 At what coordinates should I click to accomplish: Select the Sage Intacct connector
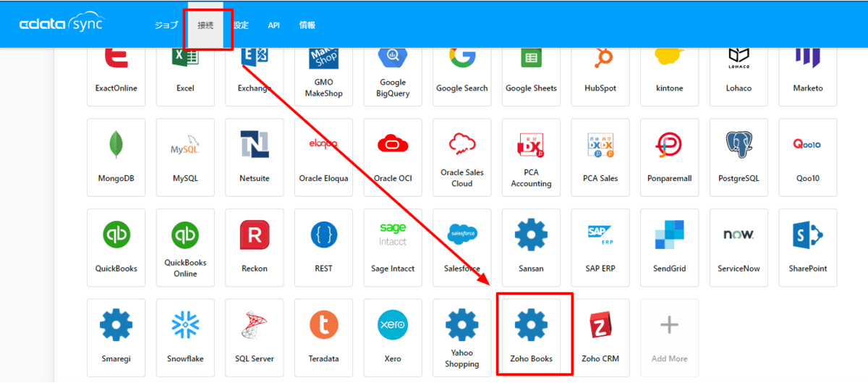tap(393, 248)
